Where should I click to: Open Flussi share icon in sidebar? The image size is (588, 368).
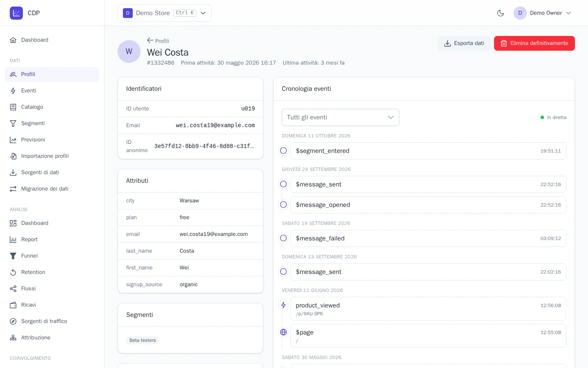tap(13, 289)
